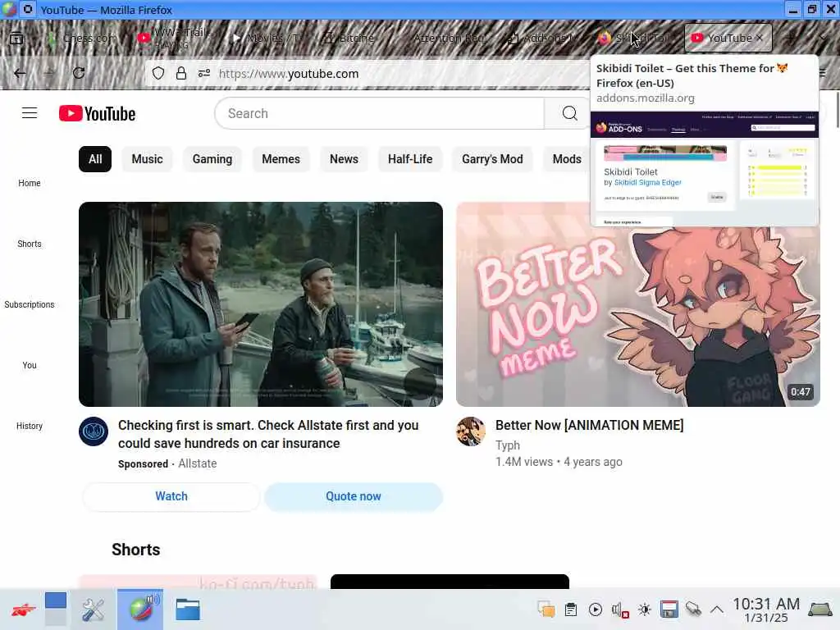Click the Firefox browser taskbar icon
840x630 pixels.
(140, 609)
